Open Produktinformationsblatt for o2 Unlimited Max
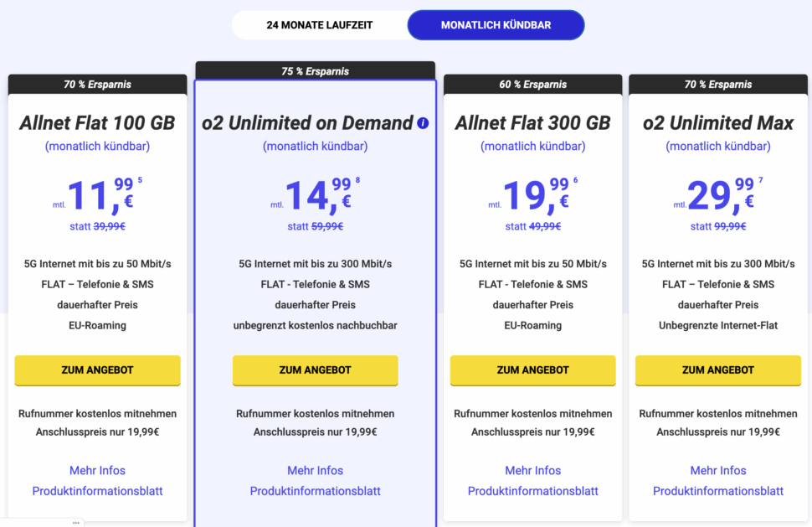The image size is (812, 527). pos(717,493)
